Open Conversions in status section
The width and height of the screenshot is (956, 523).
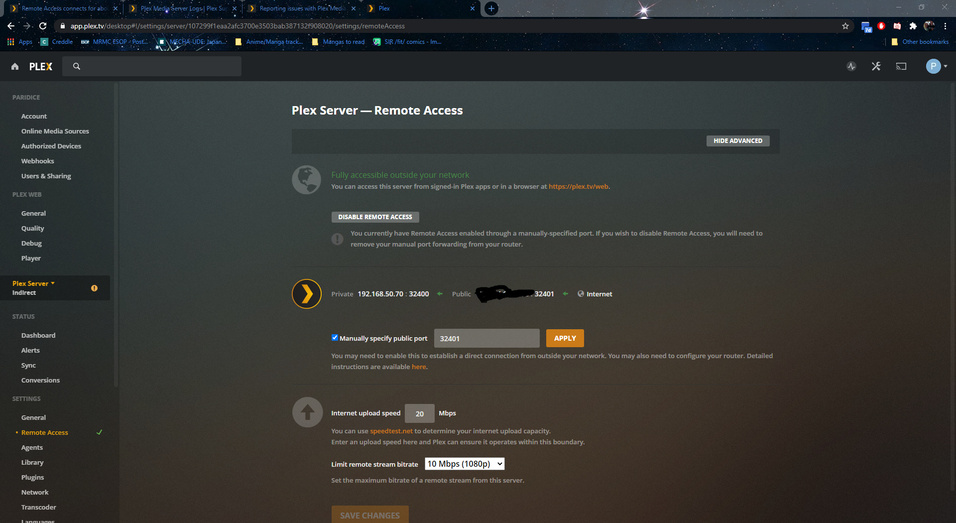coord(40,380)
